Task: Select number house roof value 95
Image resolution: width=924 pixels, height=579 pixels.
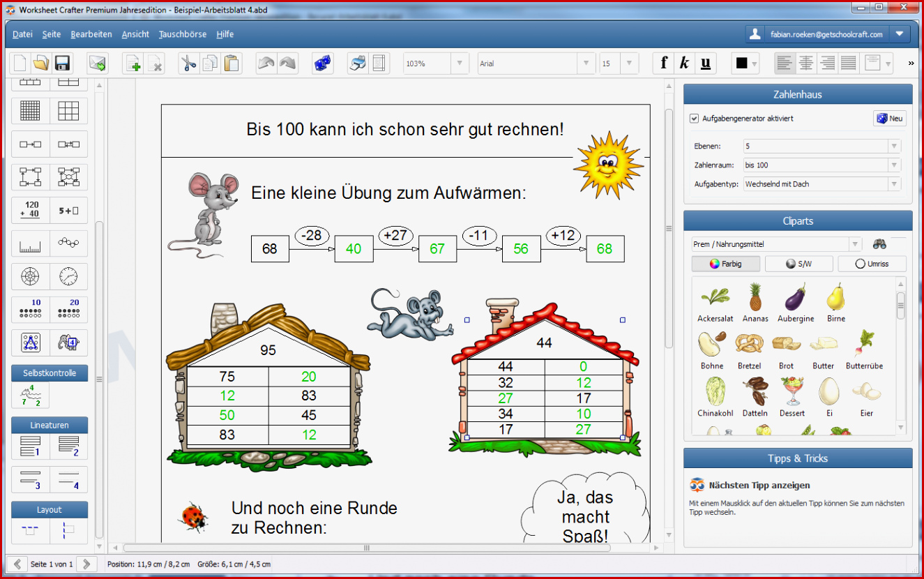Action: click(268, 350)
